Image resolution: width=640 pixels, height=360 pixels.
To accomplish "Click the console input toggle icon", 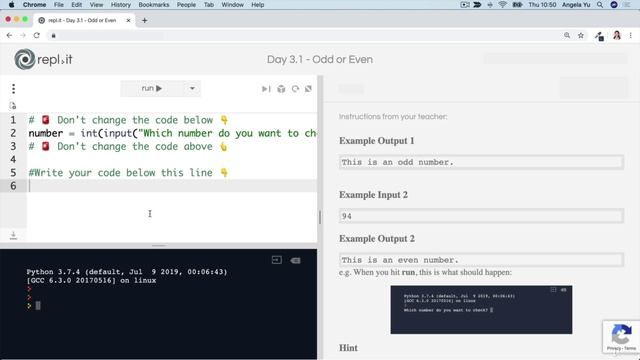I will coord(277,260).
